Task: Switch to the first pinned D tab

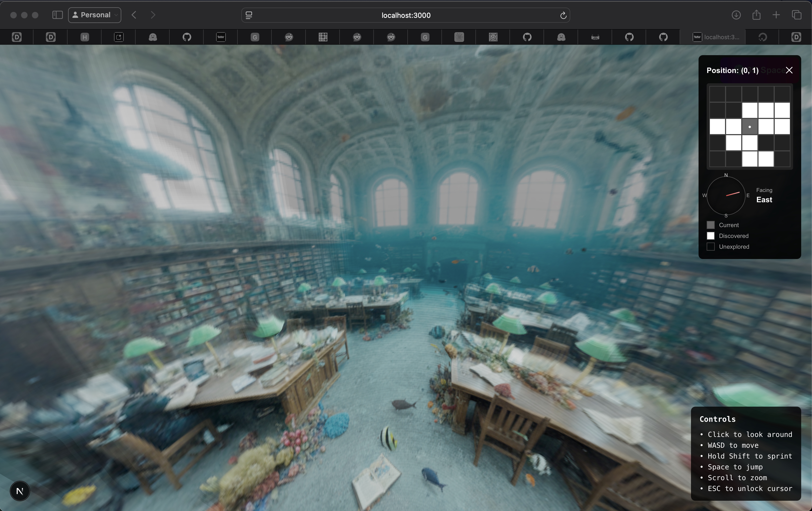Action: [16, 37]
